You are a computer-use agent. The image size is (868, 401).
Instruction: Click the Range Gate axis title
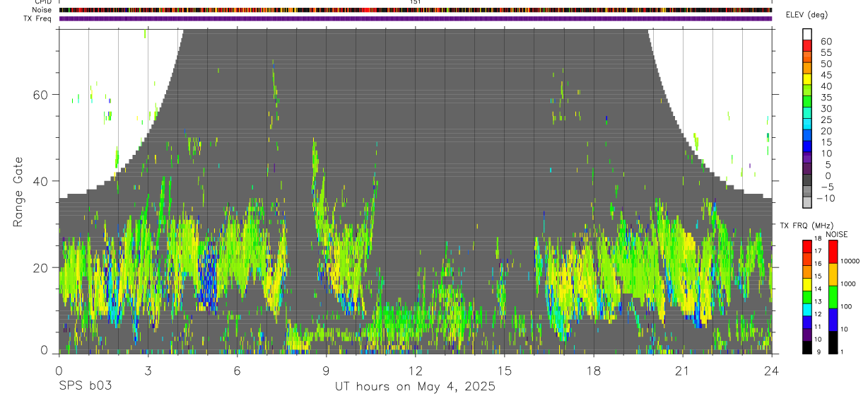pyautogui.click(x=18, y=193)
